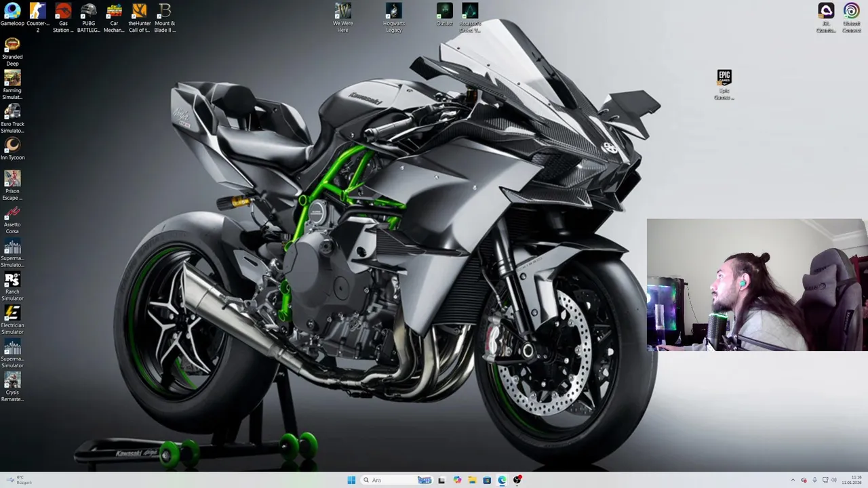Image resolution: width=868 pixels, height=488 pixels.
Task: Open the Crysis Remastered shortcut
Action: coord(12,387)
